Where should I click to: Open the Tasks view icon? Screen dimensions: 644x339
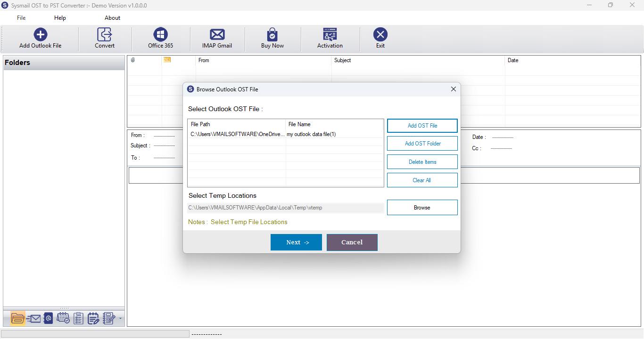click(x=78, y=318)
